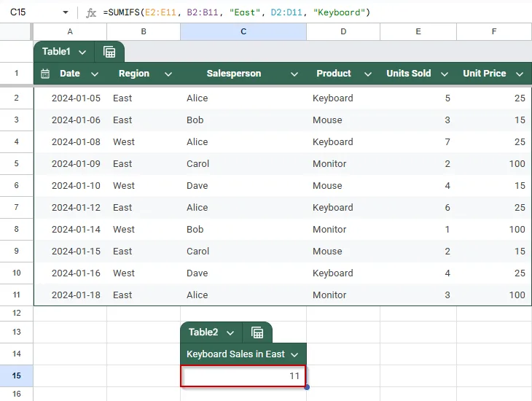Open the Salesperson column dropdown
This screenshot has height=401, width=532.
(294, 74)
